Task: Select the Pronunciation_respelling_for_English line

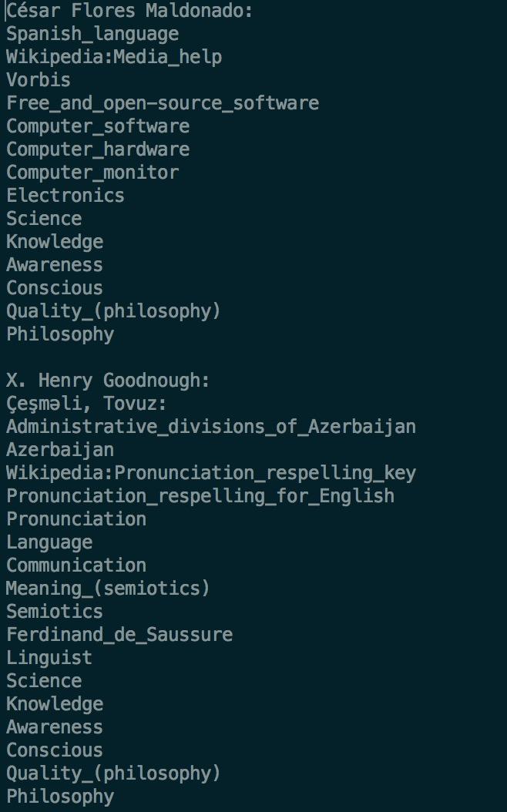Action: coord(200,496)
